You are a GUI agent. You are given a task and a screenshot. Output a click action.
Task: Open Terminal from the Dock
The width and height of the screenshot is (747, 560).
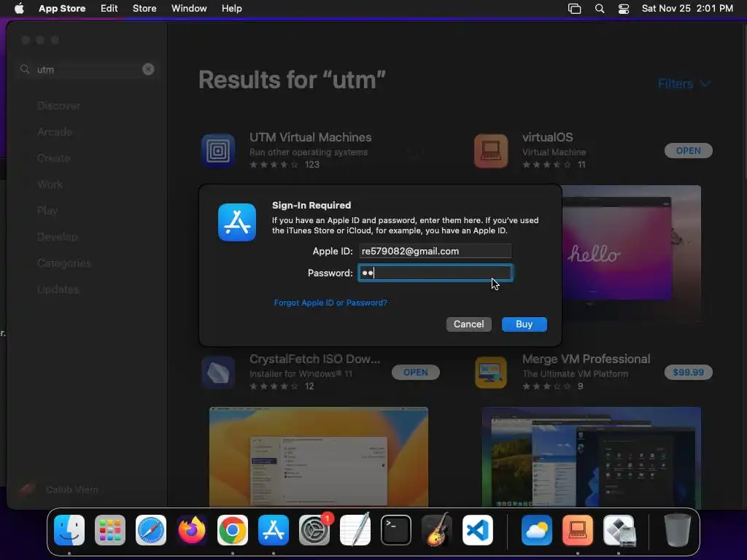point(396,530)
